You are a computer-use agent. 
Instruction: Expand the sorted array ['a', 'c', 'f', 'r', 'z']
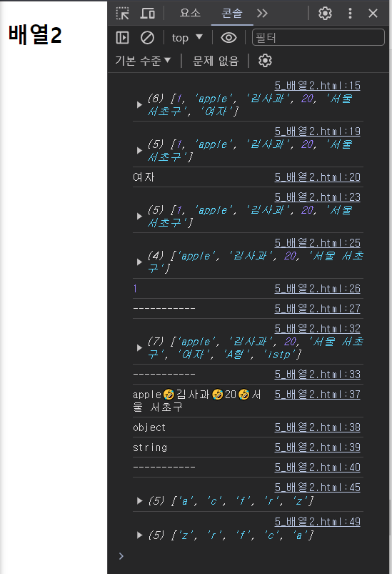[x=139, y=501]
